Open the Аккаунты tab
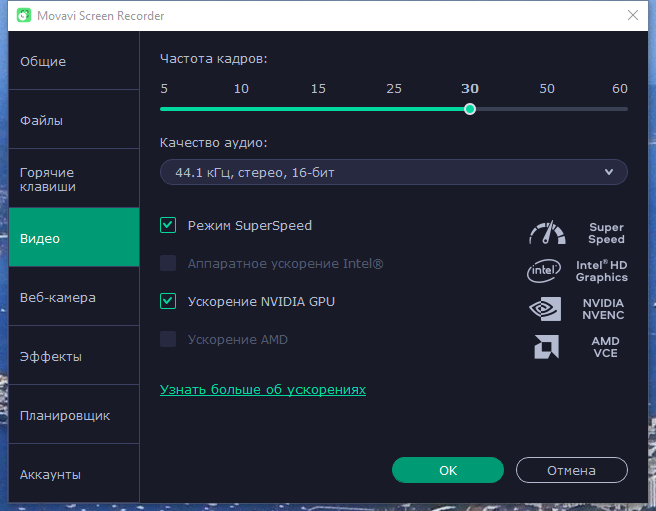The height and width of the screenshot is (511, 656). [74, 473]
